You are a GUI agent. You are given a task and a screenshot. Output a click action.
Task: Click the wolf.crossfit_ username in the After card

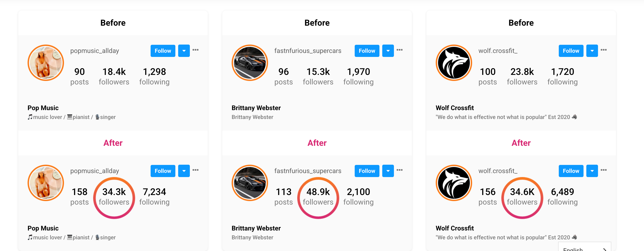[498, 171]
